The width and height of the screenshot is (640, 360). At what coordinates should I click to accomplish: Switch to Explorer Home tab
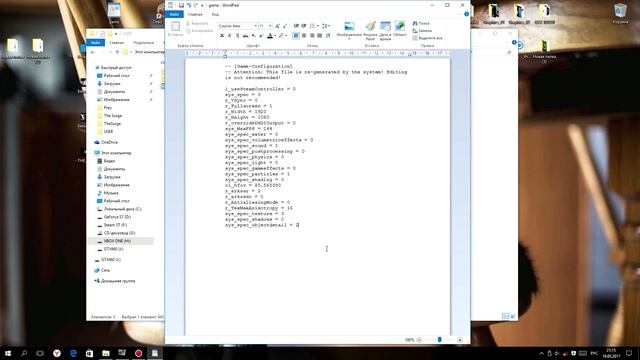[116, 42]
